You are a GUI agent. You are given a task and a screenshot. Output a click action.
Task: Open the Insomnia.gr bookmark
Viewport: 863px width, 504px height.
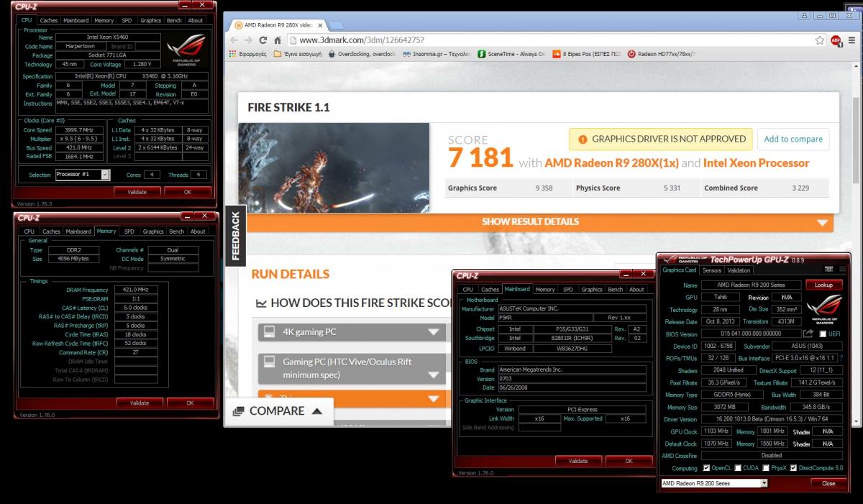tap(437, 54)
